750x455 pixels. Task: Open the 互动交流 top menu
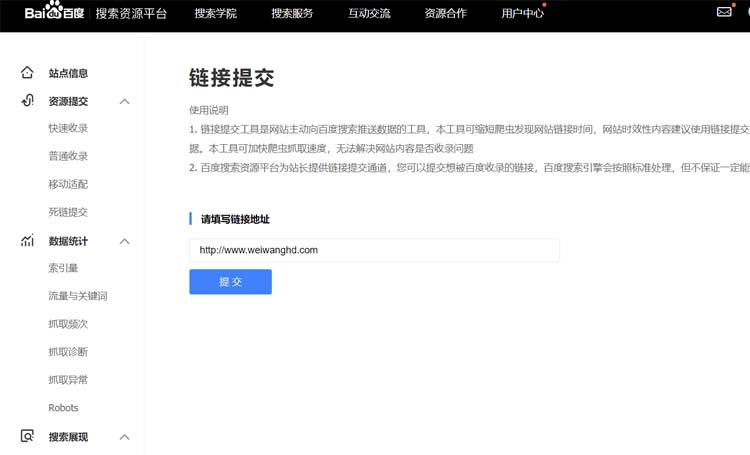(x=369, y=13)
